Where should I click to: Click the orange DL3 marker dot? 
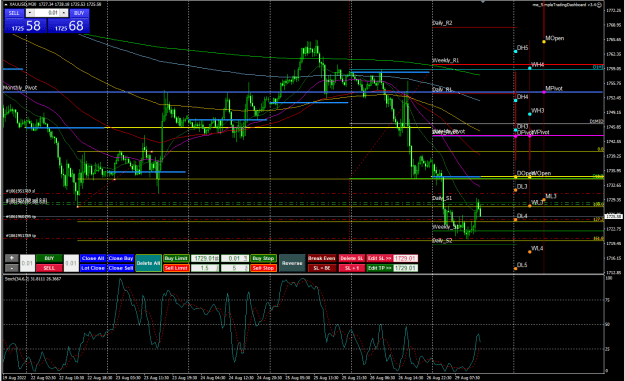pyautogui.click(x=515, y=190)
